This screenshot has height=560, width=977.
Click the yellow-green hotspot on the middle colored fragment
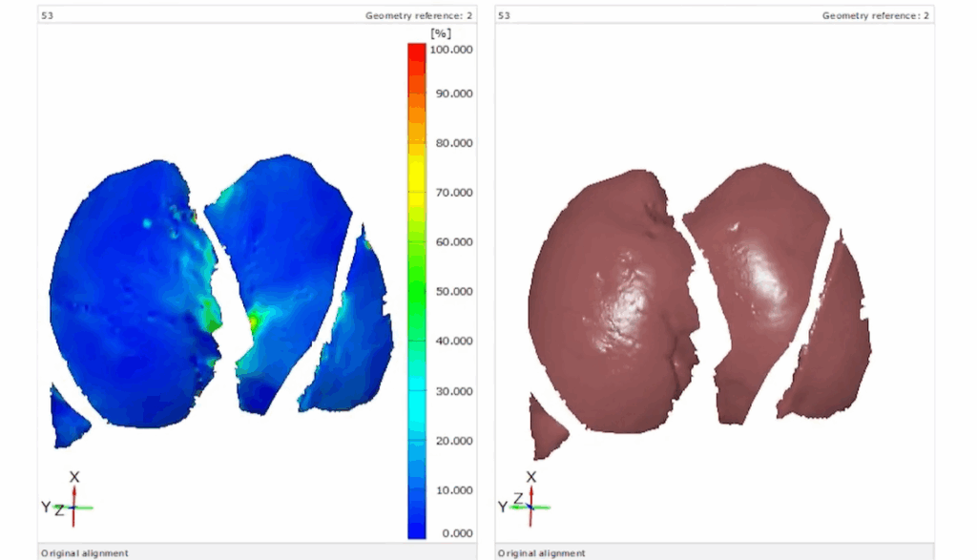pyautogui.click(x=253, y=321)
